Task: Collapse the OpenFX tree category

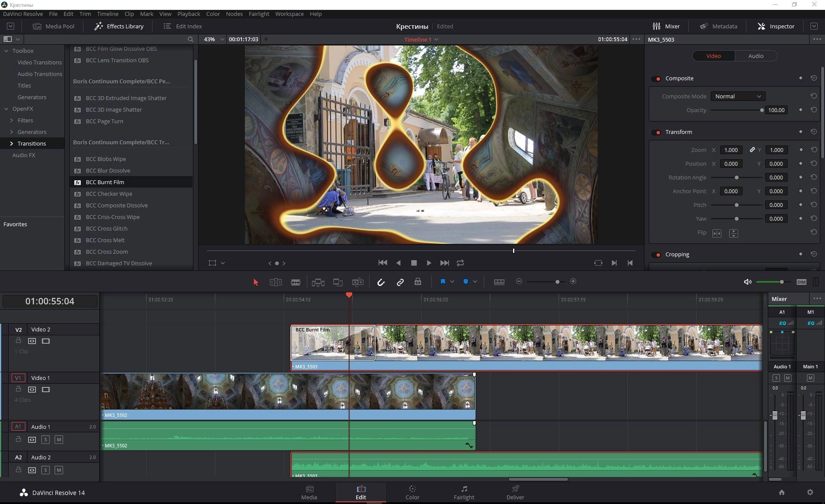Action: [6, 109]
